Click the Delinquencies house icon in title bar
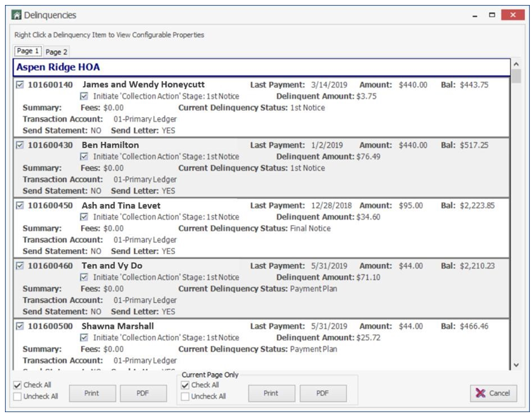 click(x=16, y=15)
